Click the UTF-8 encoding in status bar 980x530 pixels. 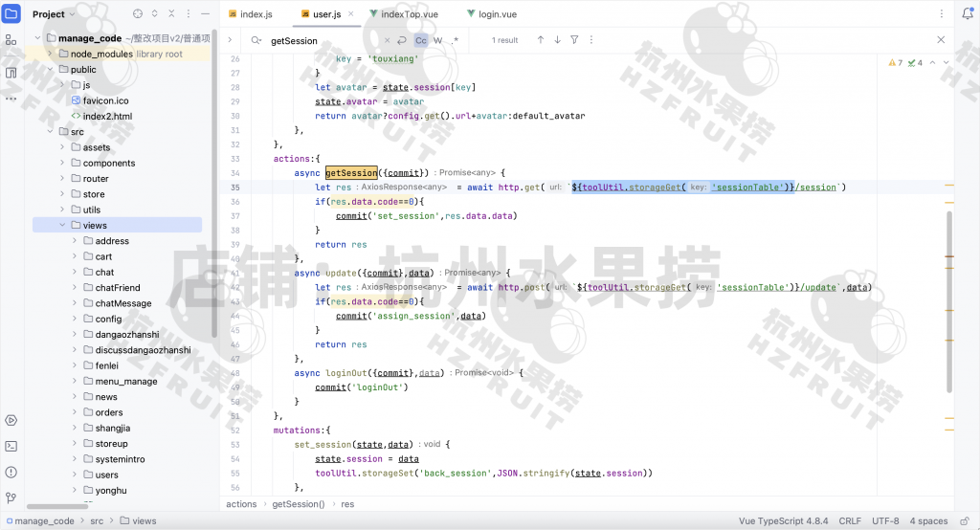coord(885,521)
